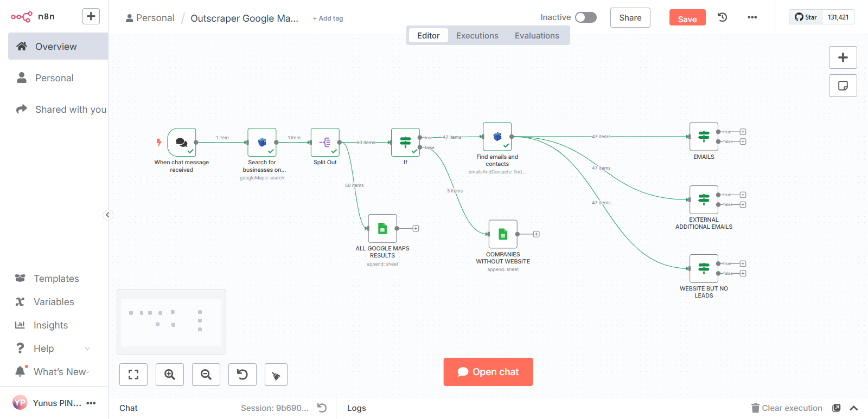Click Clear execution button
Viewport: 868px width, 419px height.
787,408
